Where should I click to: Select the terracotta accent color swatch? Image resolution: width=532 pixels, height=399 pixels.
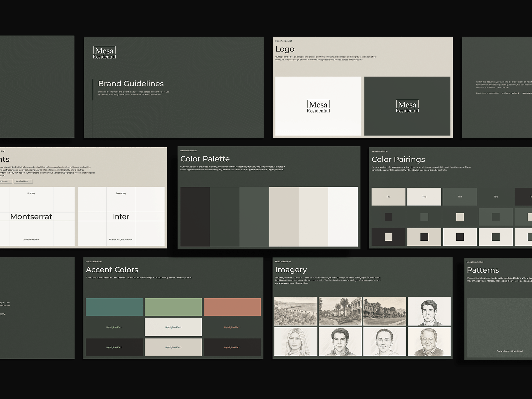pos(232,307)
